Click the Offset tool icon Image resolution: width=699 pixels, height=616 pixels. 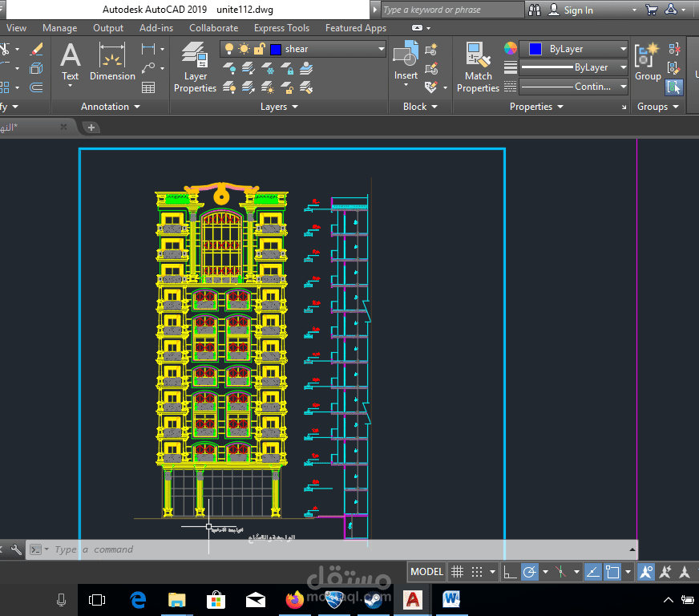point(36,87)
